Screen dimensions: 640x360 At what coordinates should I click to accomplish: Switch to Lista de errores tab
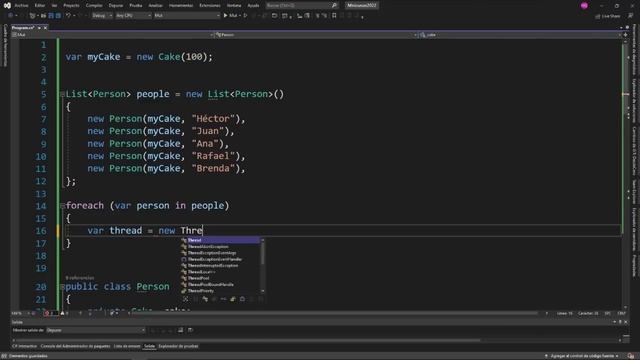tap(127, 346)
